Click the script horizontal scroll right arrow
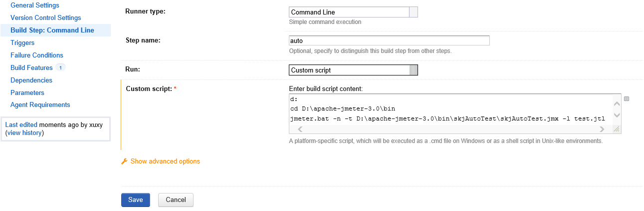644x211 pixels. (602, 129)
